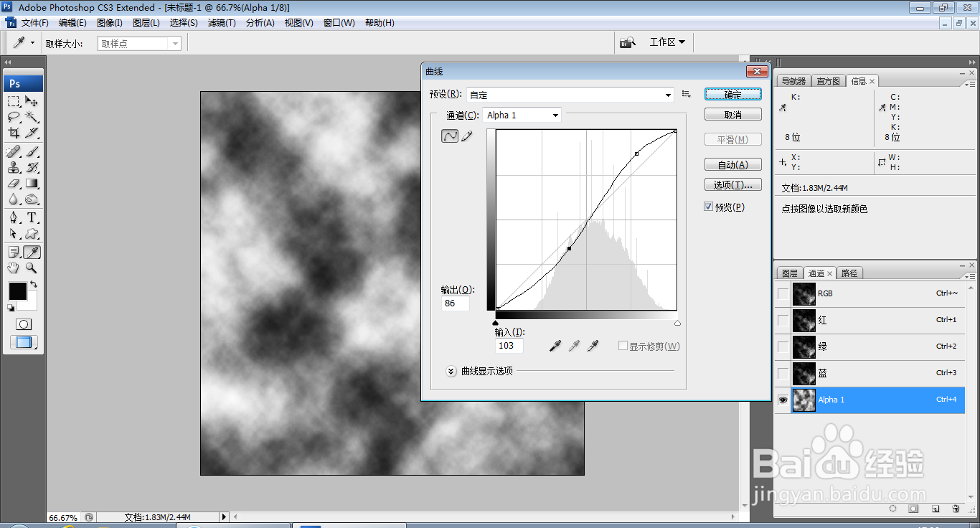Delete current channel trash icon

click(x=956, y=509)
